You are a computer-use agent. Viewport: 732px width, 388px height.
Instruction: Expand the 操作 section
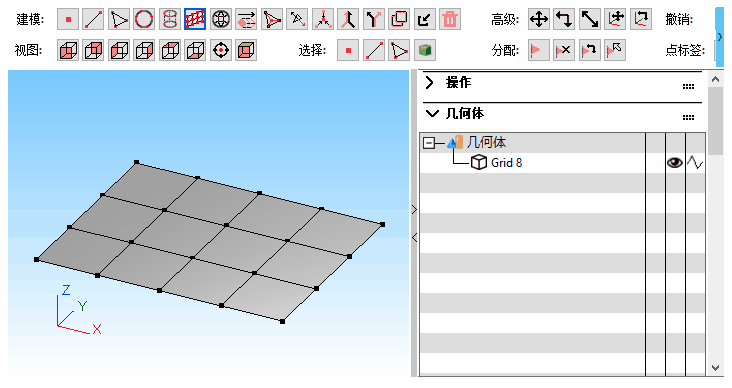click(430, 83)
